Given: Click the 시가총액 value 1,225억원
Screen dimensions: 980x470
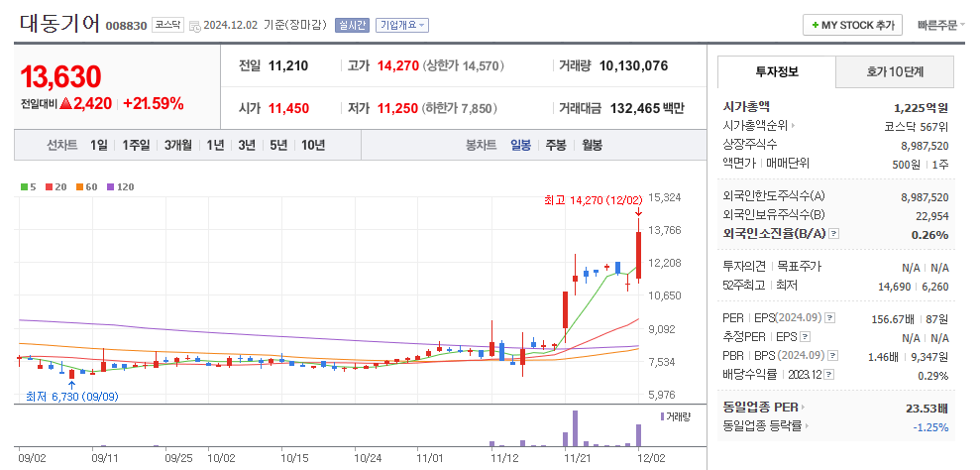Looking at the screenshot, I should (922, 107).
